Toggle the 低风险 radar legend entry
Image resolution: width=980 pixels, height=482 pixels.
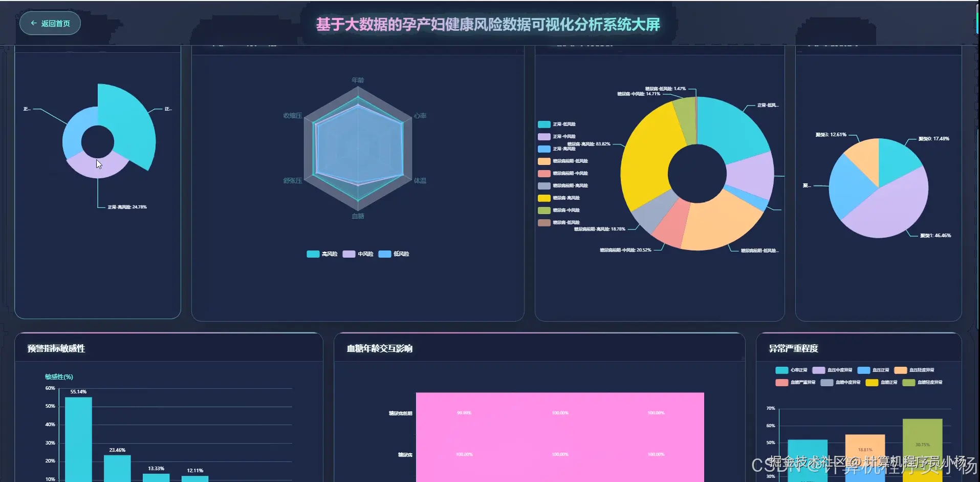pos(394,254)
